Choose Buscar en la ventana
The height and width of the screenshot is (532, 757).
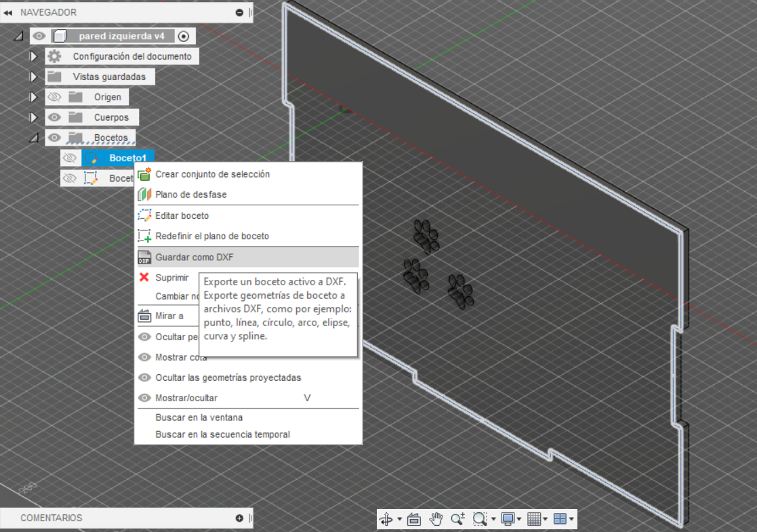(248, 417)
